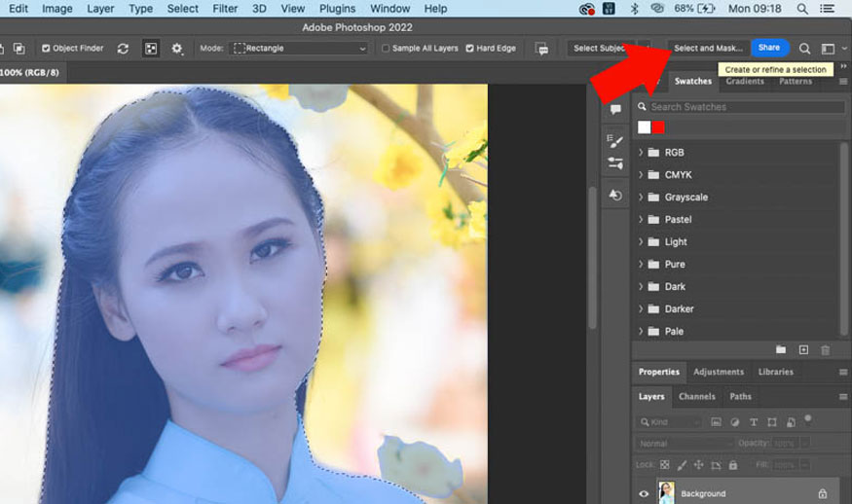Open the layer Kind filter dropdown
The height and width of the screenshot is (504, 852).
[x=670, y=422]
